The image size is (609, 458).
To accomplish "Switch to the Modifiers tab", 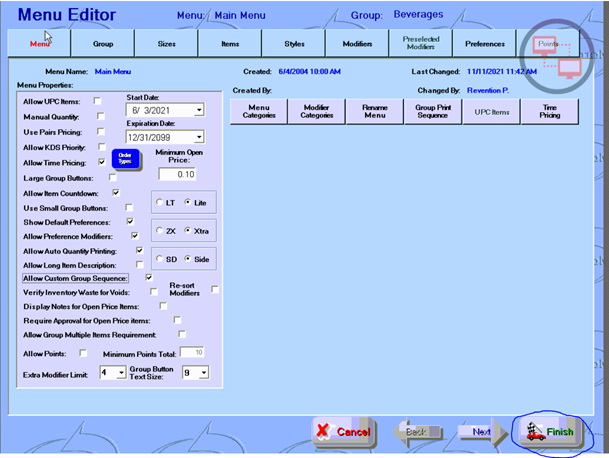I will [357, 44].
